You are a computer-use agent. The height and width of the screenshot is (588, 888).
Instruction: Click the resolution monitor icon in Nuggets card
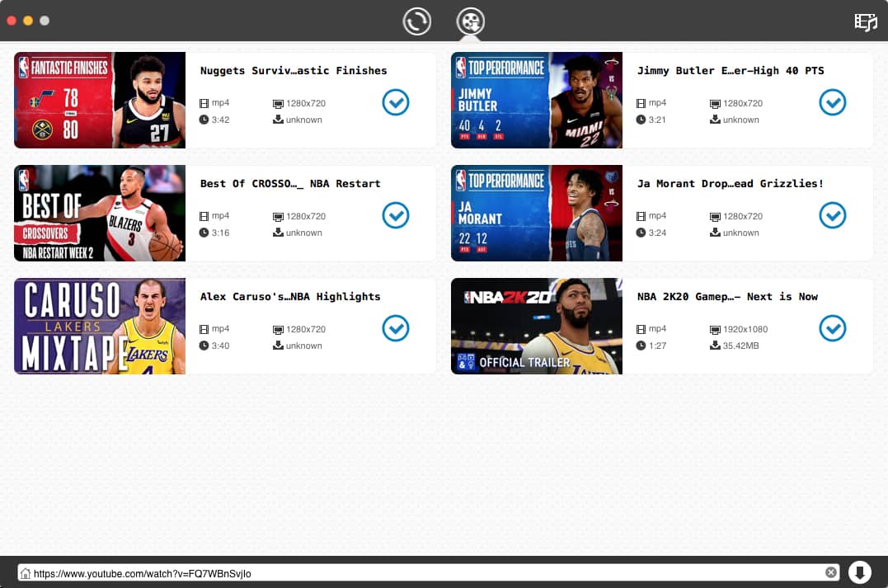tap(278, 104)
